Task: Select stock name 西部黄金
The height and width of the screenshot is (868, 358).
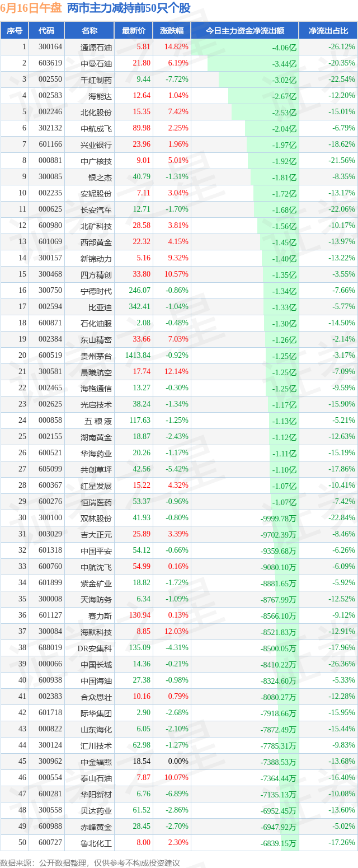Action: click(x=96, y=242)
